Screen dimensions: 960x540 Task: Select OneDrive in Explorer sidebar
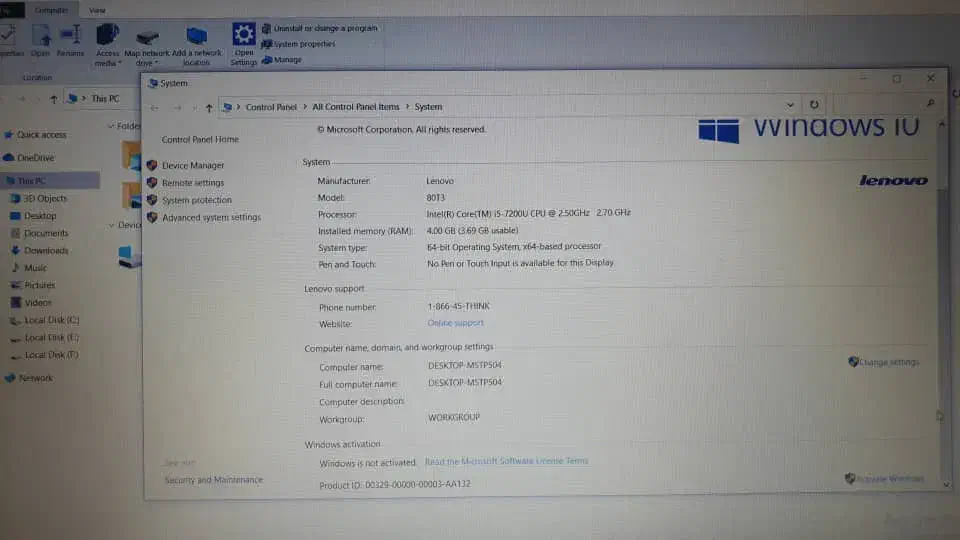tap(36, 158)
